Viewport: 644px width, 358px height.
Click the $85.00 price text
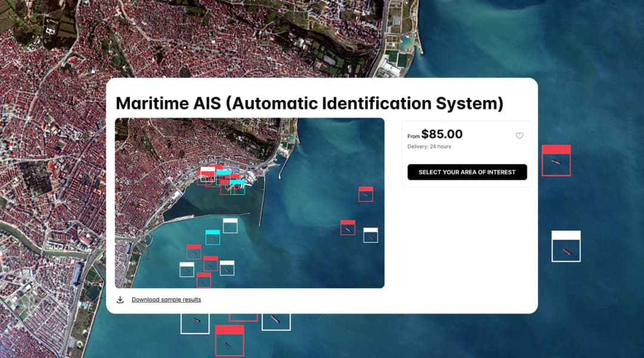click(x=442, y=134)
